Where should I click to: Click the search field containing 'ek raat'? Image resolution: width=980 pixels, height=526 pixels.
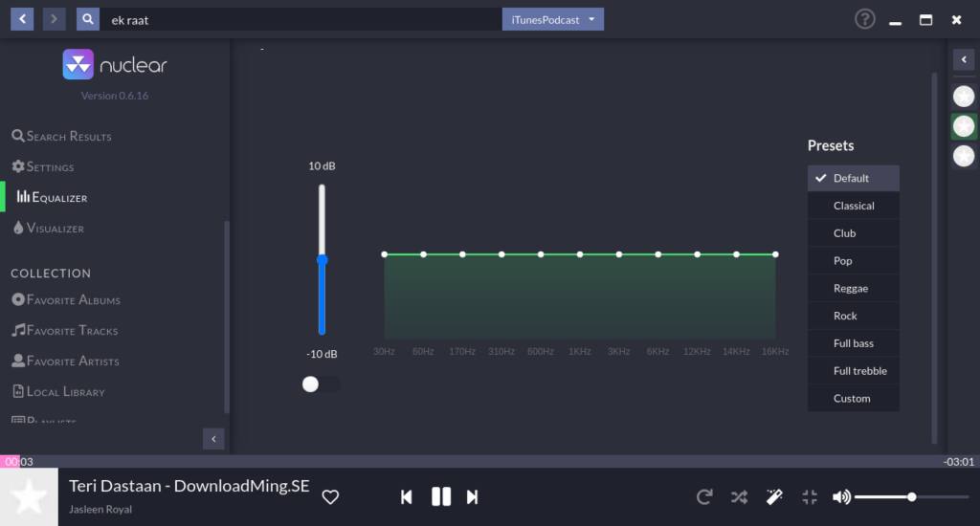(x=301, y=19)
